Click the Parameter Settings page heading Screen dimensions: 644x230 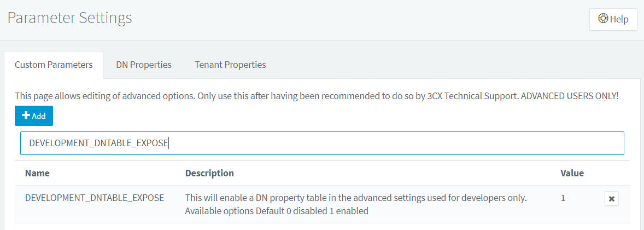[x=69, y=18]
